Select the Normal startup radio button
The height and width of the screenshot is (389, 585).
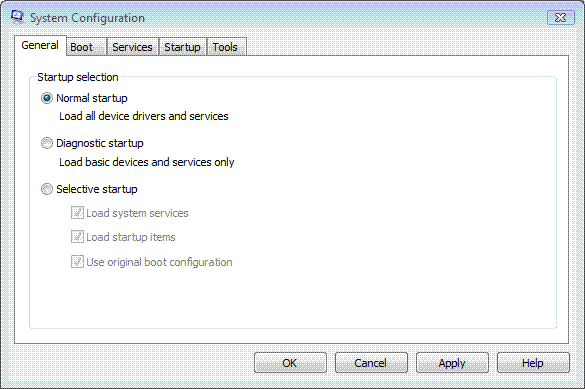pyautogui.click(x=47, y=98)
